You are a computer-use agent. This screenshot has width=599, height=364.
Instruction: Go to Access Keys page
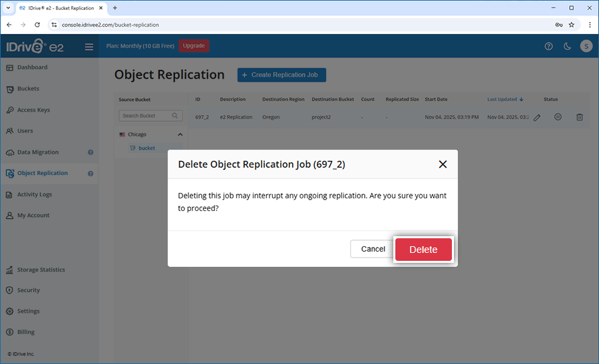point(33,110)
